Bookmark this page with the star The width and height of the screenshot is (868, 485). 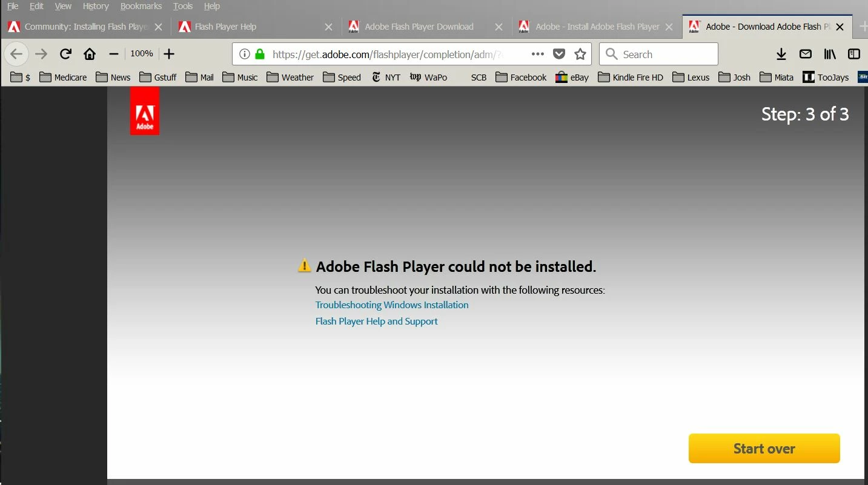click(580, 54)
